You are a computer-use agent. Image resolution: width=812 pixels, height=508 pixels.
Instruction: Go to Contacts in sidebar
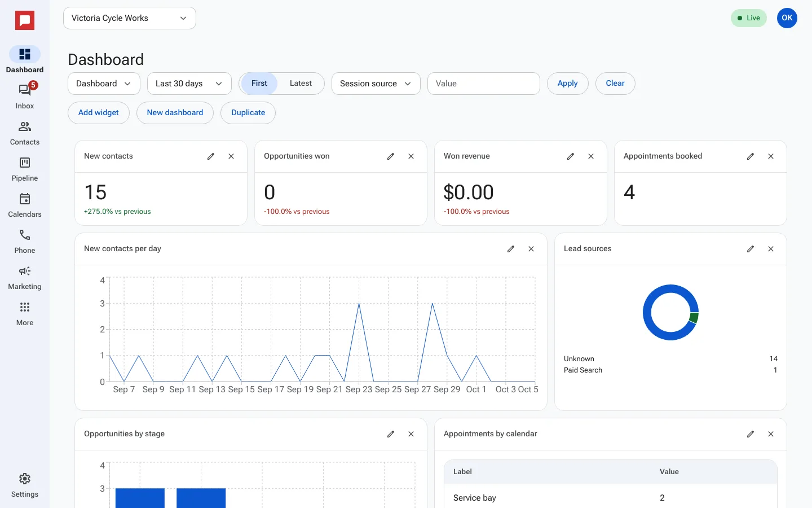point(25,132)
